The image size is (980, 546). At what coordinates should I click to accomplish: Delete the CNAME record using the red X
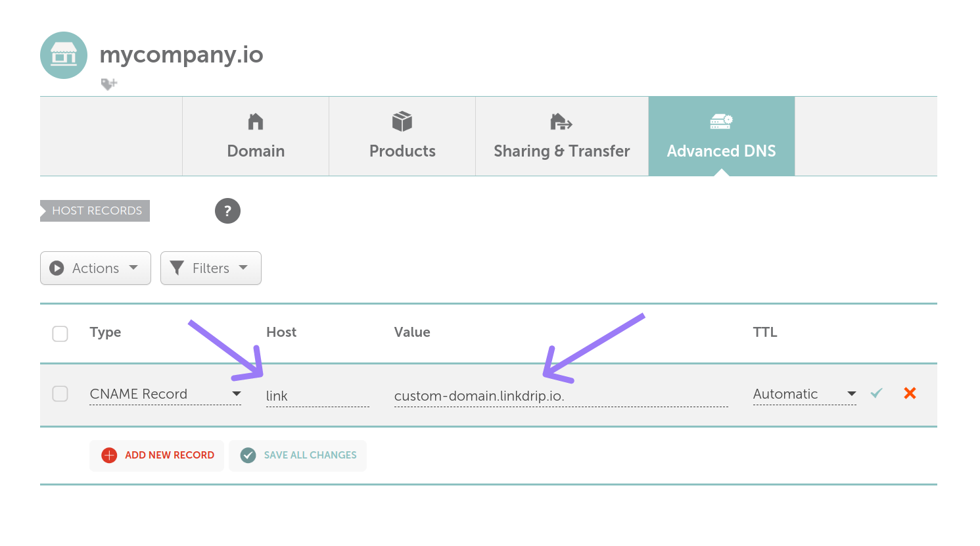tap(910, 393)
